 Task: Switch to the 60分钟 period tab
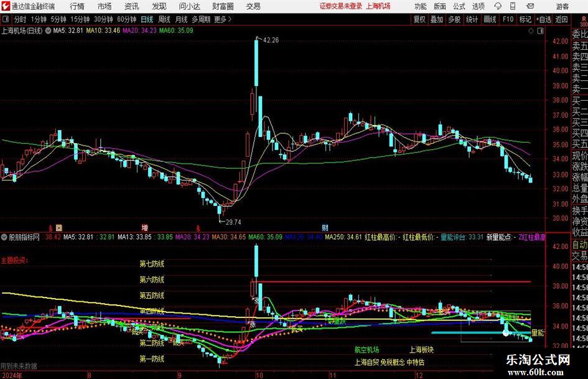[x=126, y=19]
